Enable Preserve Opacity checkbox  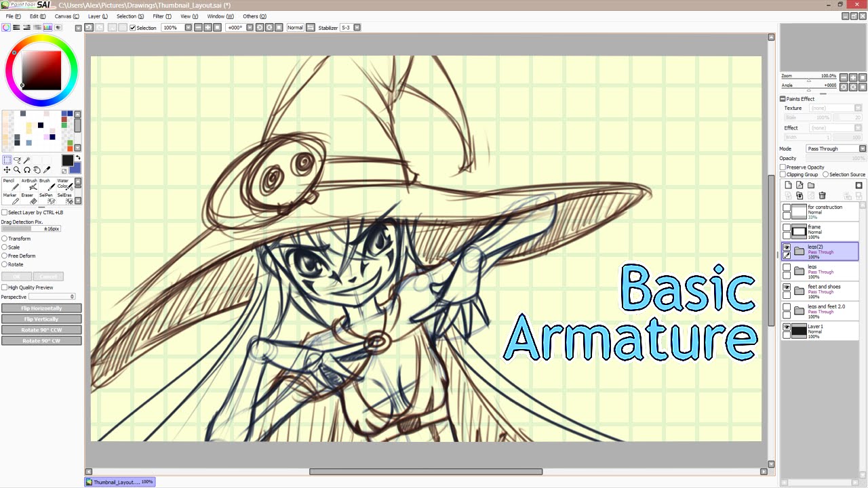tap(783, 167)
